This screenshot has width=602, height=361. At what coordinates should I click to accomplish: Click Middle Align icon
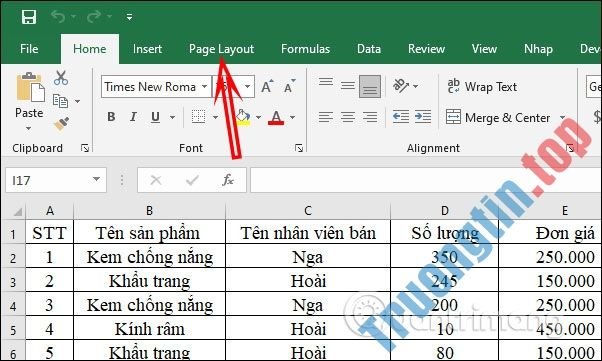click(348, 86)
